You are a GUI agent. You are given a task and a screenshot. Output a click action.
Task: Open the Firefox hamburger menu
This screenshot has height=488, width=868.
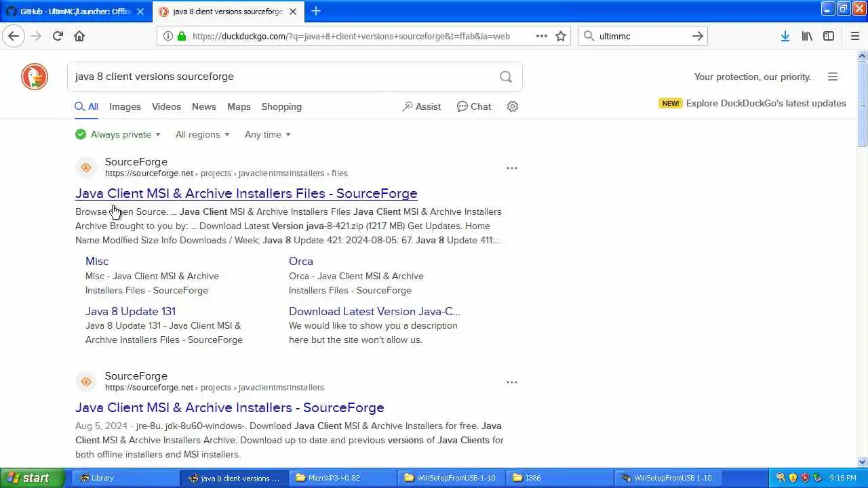[x=854, y=36]
